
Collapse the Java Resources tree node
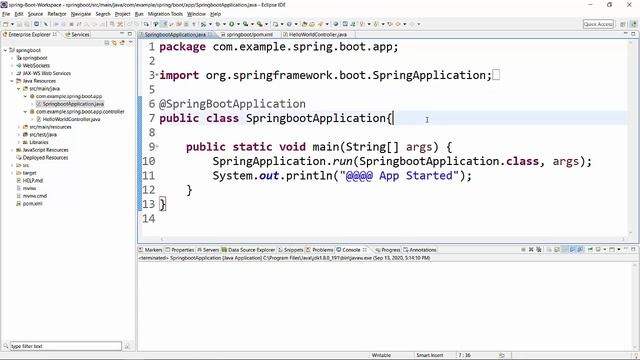tap(12, 81)
